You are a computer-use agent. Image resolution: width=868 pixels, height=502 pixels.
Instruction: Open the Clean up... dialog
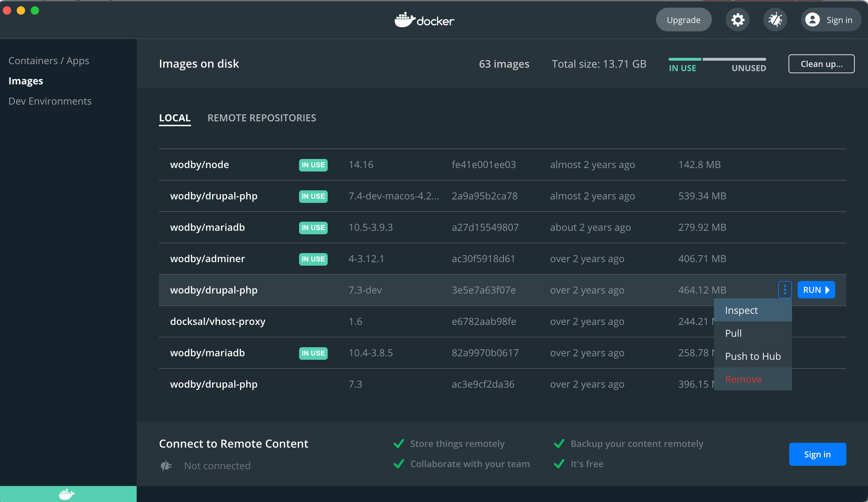[x=821, y=64]
